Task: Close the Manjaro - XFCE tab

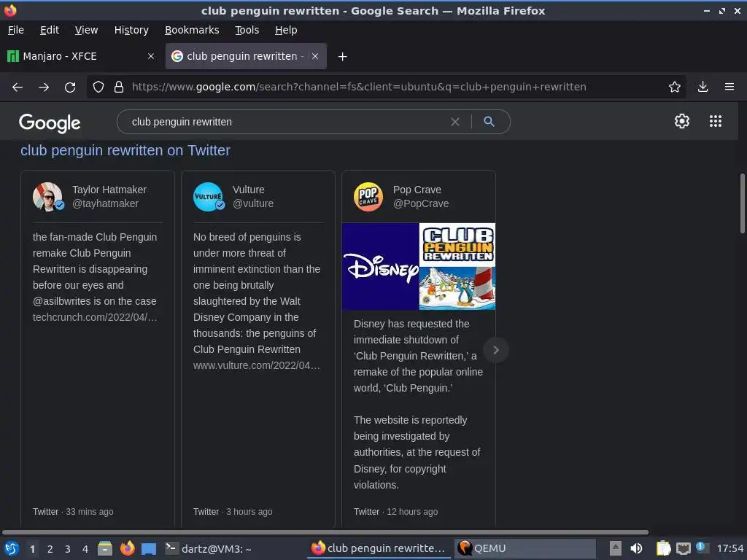Action: (x=150, y=56)
